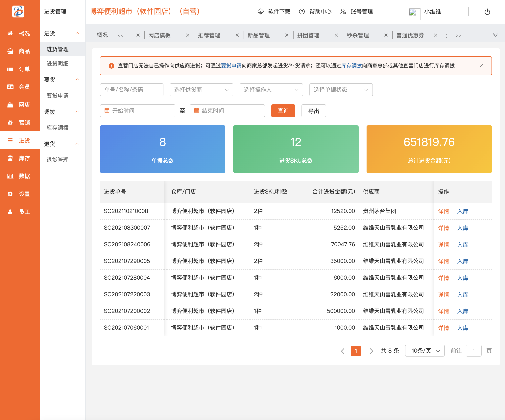Click the orange 查询 button
505x420 pixels.
pyautogui.click(x=283, y=111)
